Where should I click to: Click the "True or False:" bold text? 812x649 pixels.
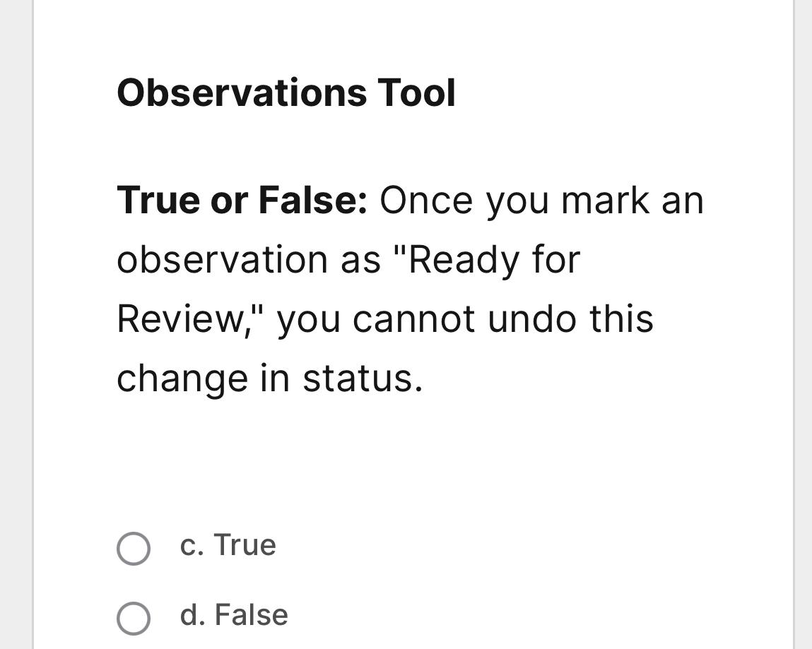click(x=243, y=200)
